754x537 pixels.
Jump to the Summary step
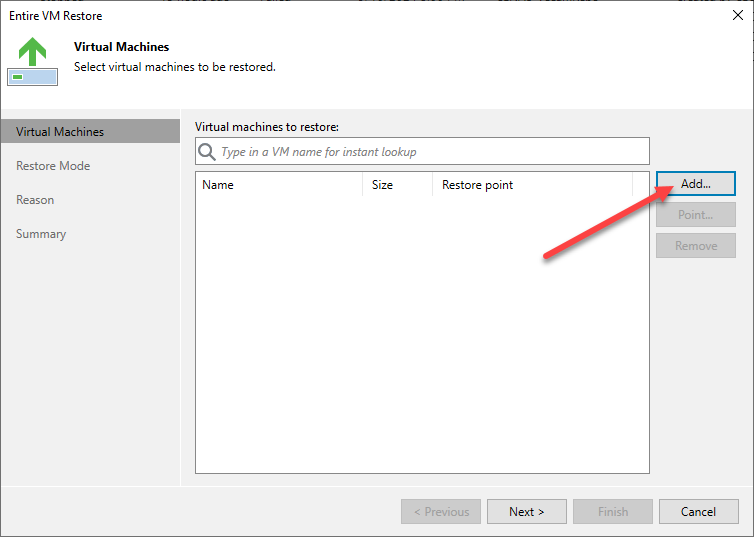click(x=41, y=234)
